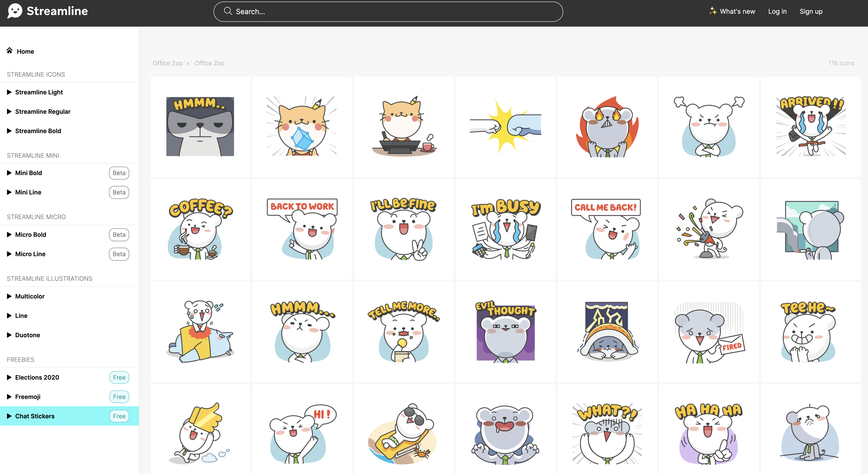Open the 'HMMM..' grey cat sticker

200,127
